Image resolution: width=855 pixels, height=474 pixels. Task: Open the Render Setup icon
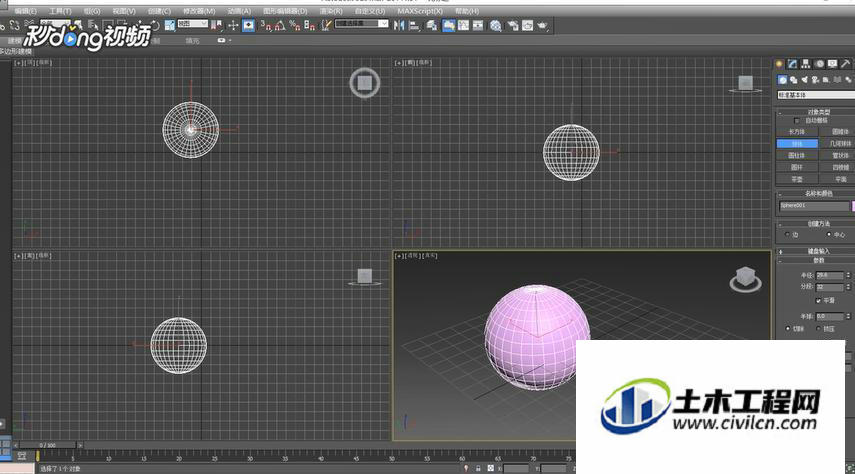[x=513, y=25]
